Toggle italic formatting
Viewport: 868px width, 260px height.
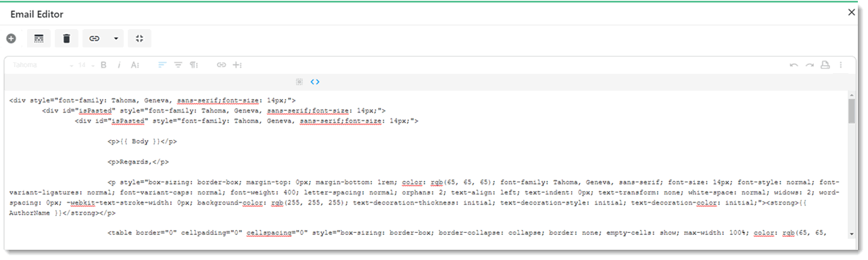(119, 65)
